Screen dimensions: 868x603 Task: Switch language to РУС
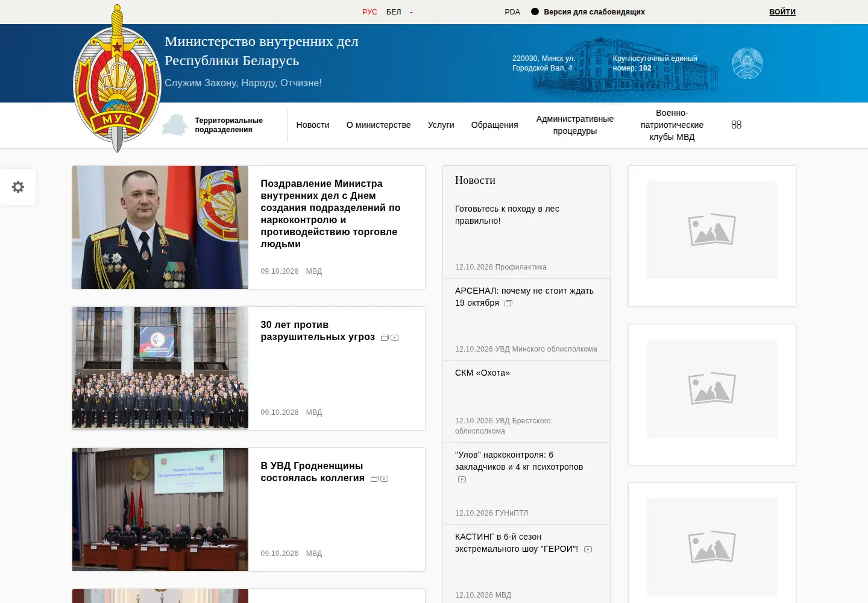[x=370, y=12]
